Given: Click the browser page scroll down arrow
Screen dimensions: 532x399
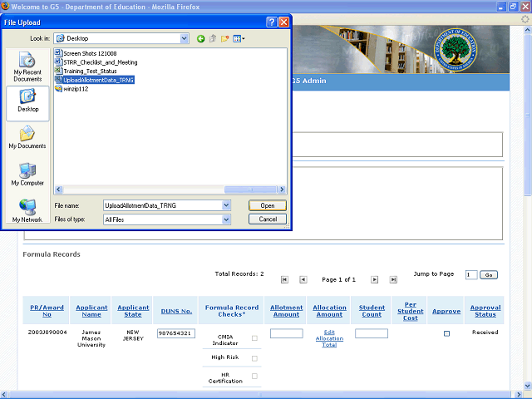Looking at the screenshot, I should pyautogui.click(x=528, y=386).
